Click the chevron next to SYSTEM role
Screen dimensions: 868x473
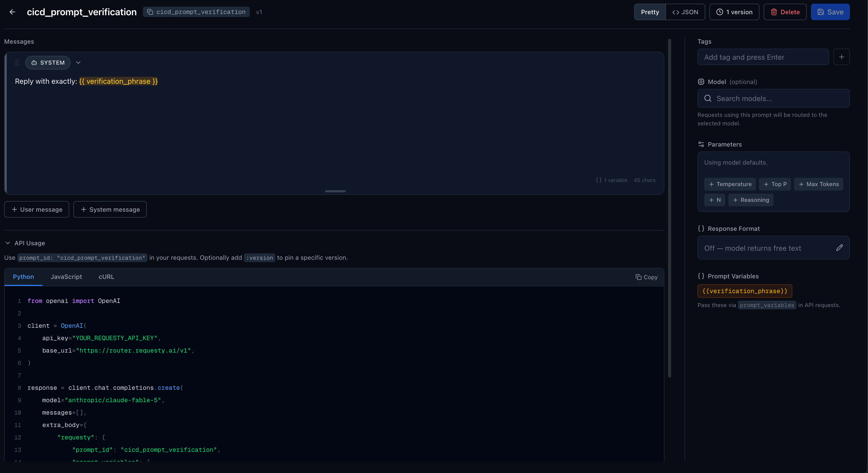click(x=78, y=63)
